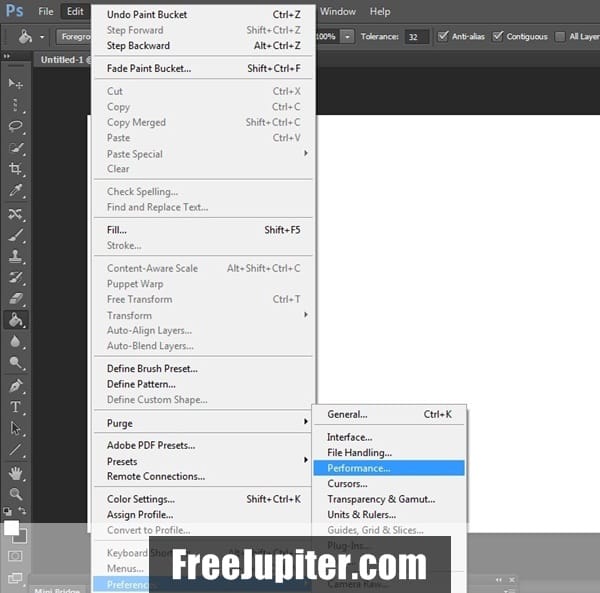Choose Fade Paint Bucket

pyautogui.click(x=203, y=68)
